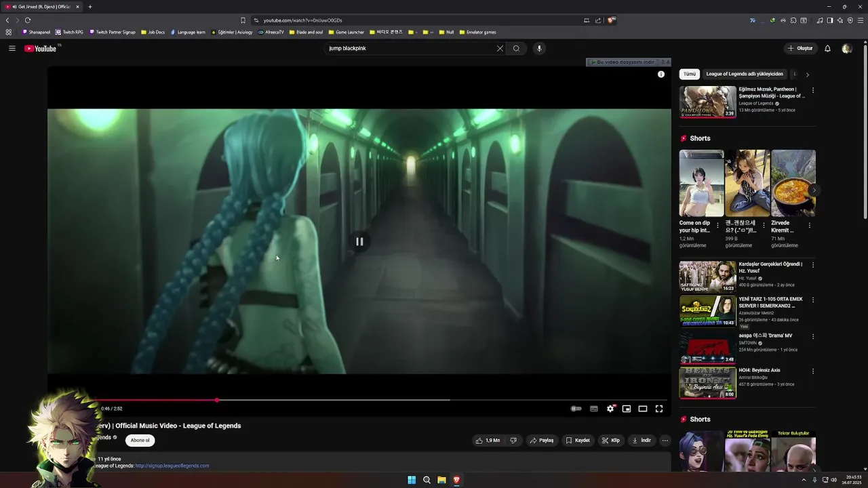Viewport: 868px width, 488px height.
Task: Open Brave Leo AI sparkle icon
Action: pyautogui.click(x=840, y=20)
